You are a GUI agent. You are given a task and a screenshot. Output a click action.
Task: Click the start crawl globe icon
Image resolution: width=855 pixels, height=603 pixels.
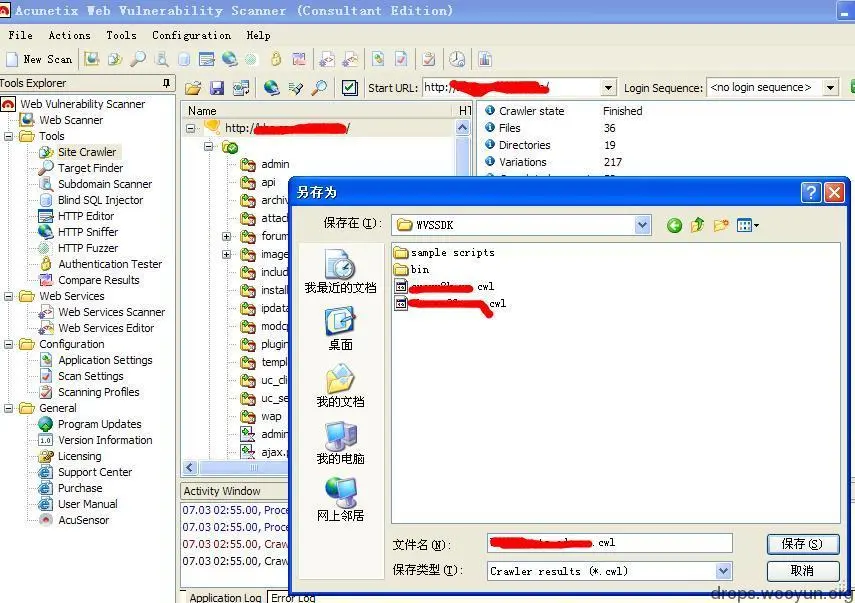(270, 88)
